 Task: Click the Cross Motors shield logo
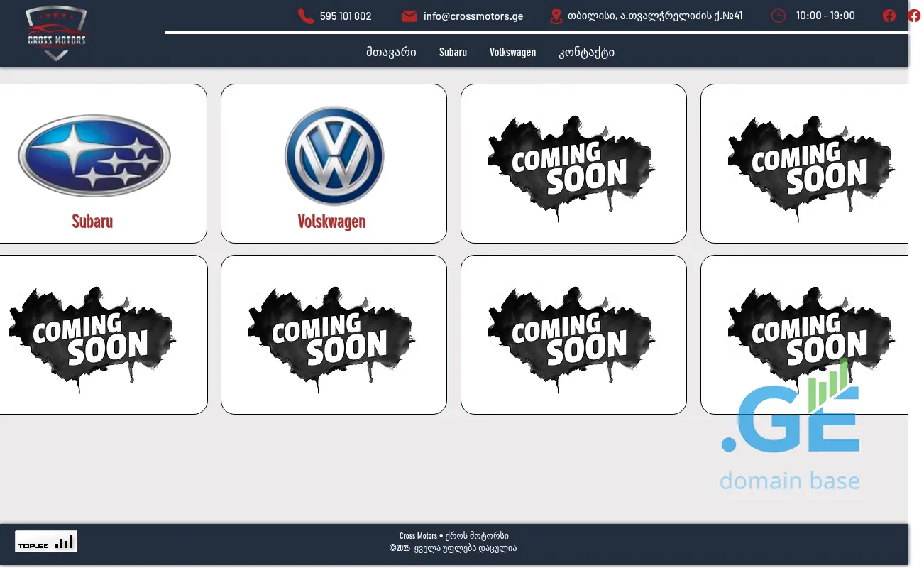point(56,33)
